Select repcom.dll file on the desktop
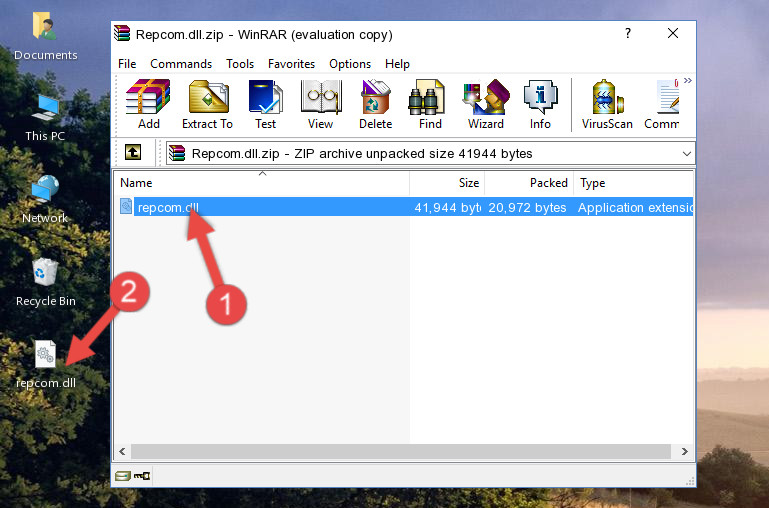The width and height of the screenshot is (769, 508). (x=45, y=364)
